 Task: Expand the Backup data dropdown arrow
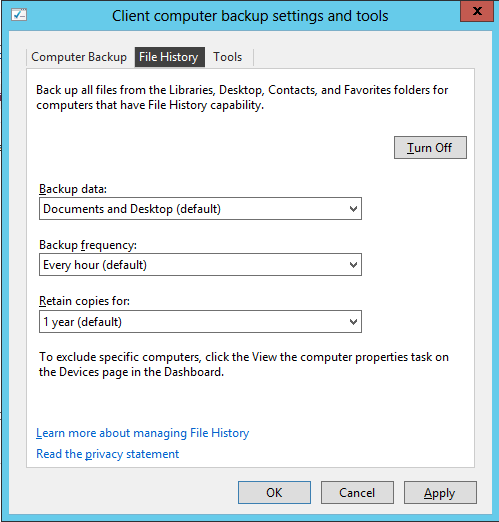point(353,209)
